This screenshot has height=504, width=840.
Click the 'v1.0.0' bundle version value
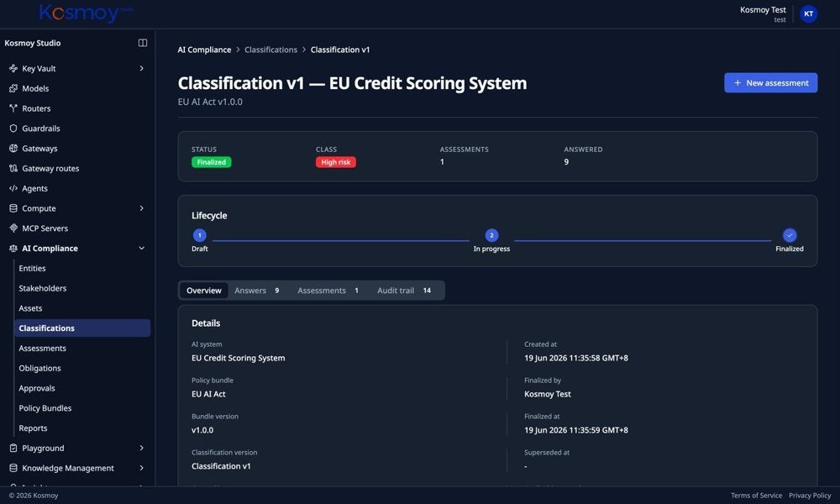[202, 430]
